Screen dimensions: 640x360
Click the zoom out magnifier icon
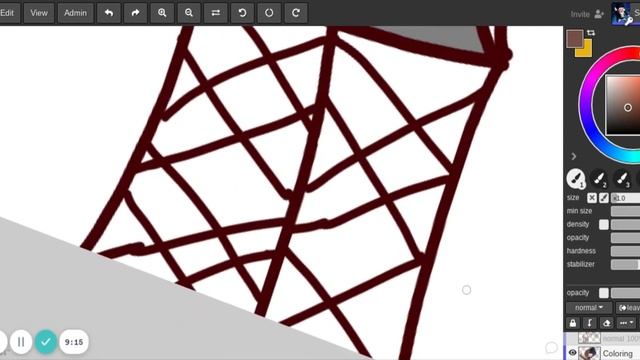189,13
